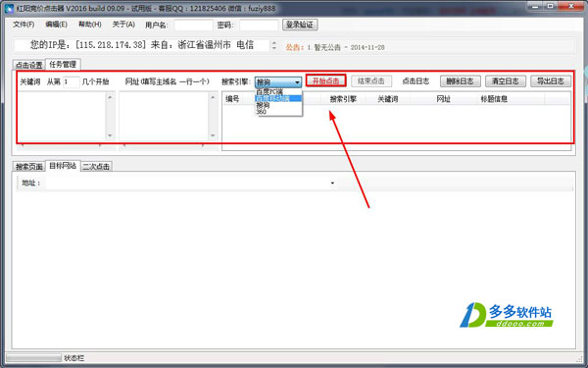The image size is (588, 368).
Task: Open the 地址 bar dropdown arrow
Action: [332, 183]
